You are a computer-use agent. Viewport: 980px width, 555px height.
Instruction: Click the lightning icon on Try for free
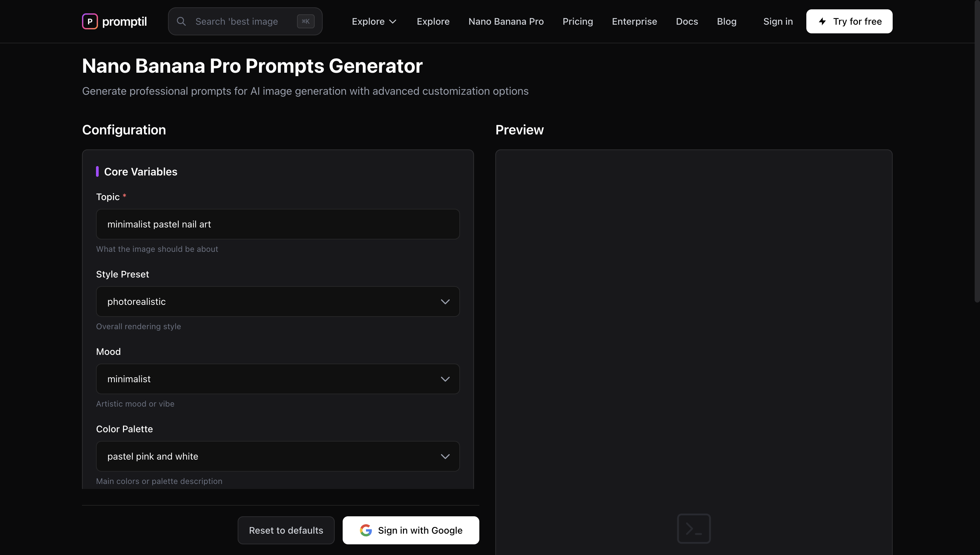(x=822, y=21)
